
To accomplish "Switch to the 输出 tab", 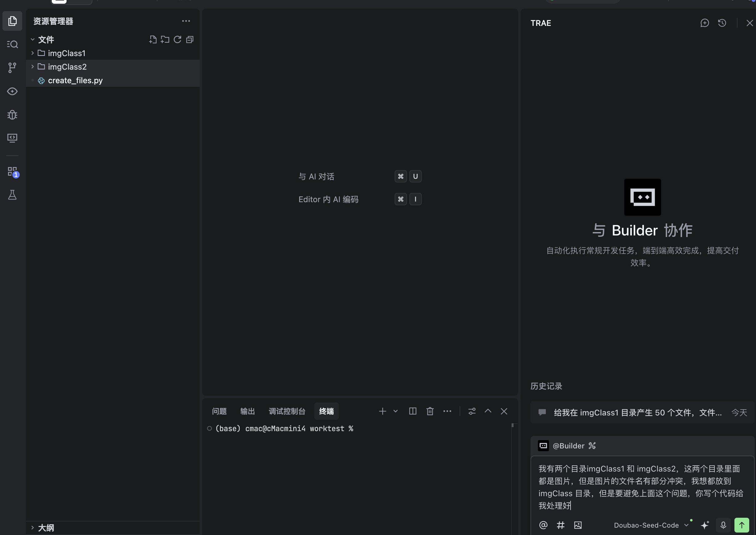I will click(x=247, y=411).
